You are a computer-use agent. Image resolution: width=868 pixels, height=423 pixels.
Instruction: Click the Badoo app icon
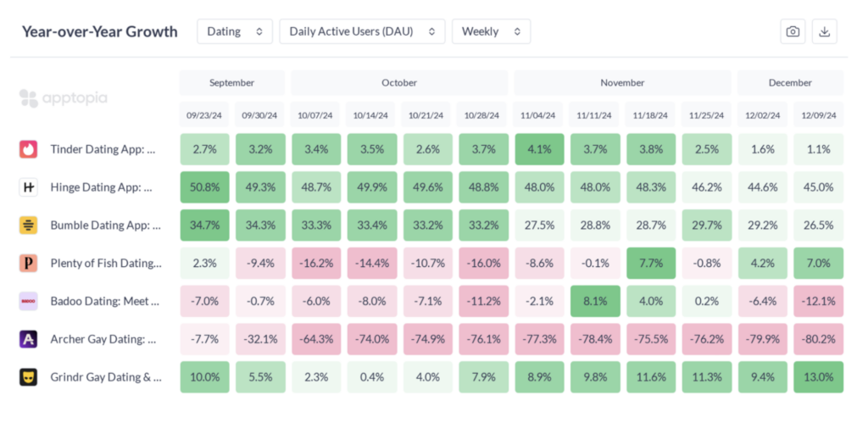(29, 302)
